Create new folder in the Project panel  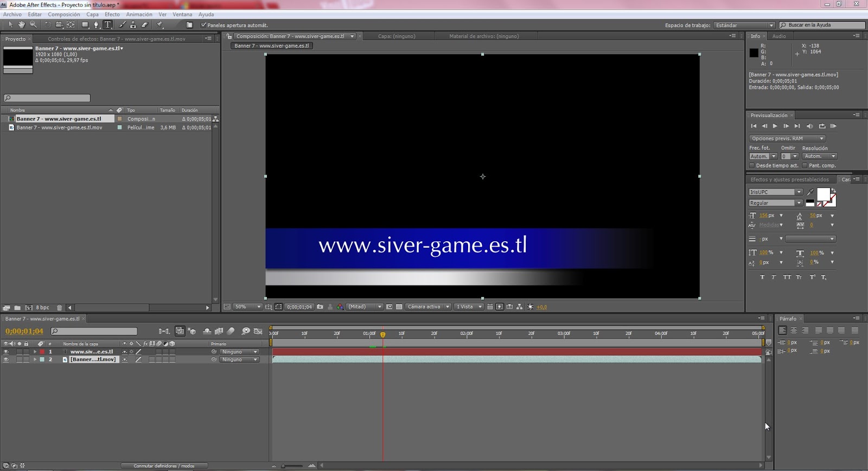17,308
